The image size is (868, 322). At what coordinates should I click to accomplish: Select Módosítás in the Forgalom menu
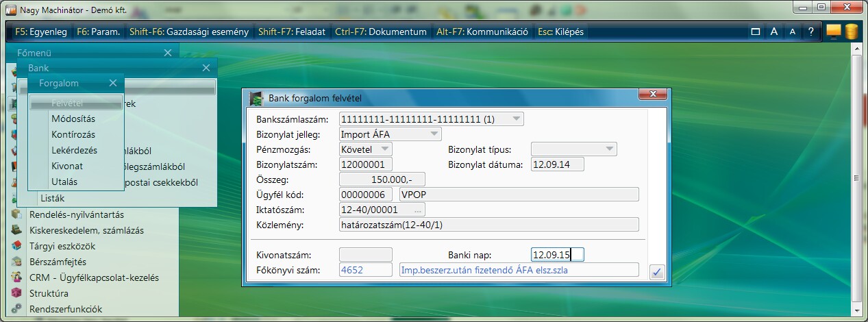[x=73, y=119]
